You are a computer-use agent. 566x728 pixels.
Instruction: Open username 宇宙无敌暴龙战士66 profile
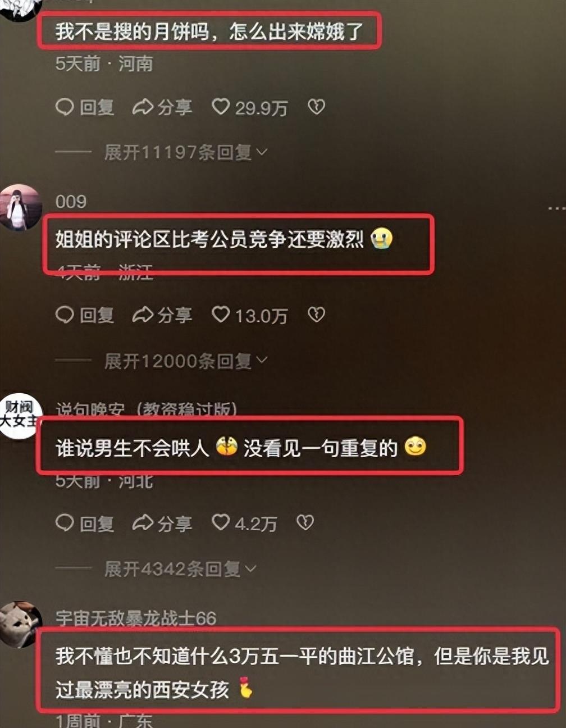tap(136, 618)
